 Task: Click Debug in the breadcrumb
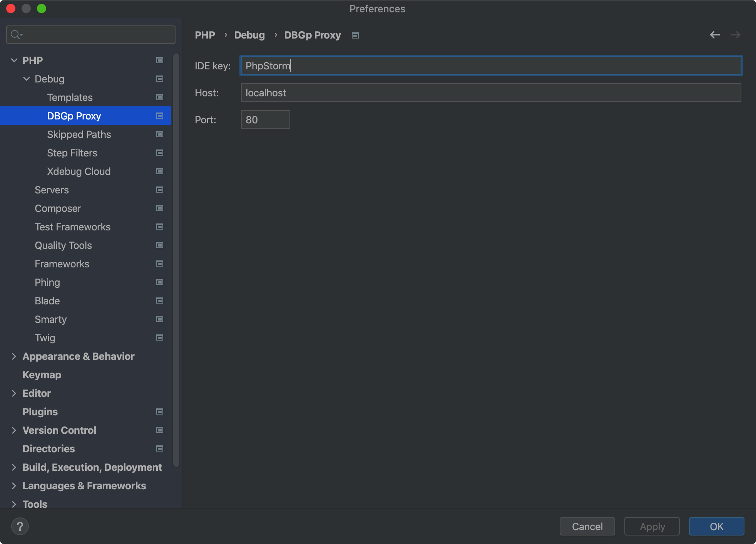(249, 35)
